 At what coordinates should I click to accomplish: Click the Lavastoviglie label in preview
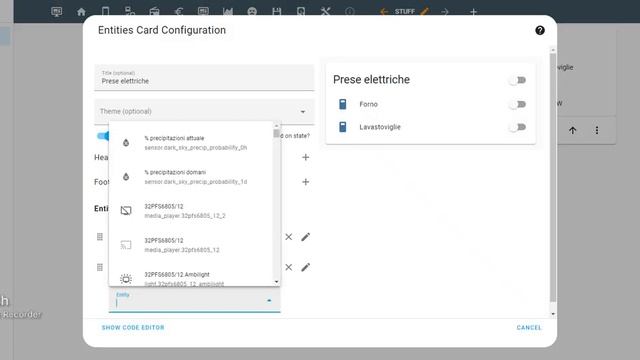(x=380, y=127)
